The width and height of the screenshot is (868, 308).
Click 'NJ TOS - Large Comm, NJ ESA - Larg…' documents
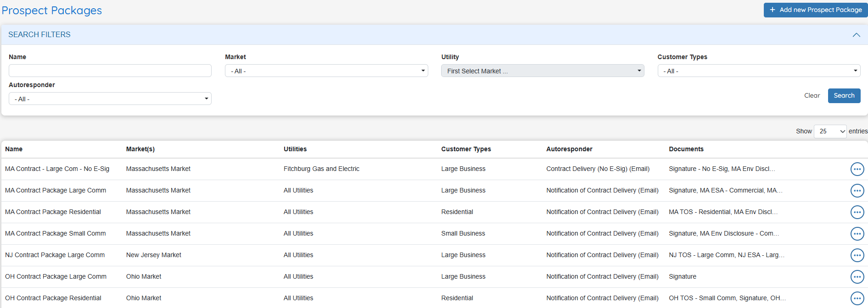tap(727, 255)
